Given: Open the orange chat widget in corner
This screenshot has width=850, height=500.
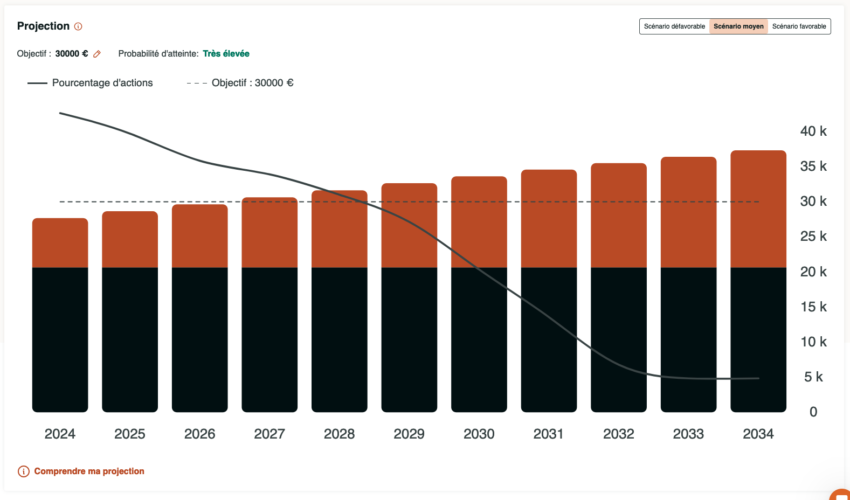Looking at the screenshot, I should coord(839,493).
